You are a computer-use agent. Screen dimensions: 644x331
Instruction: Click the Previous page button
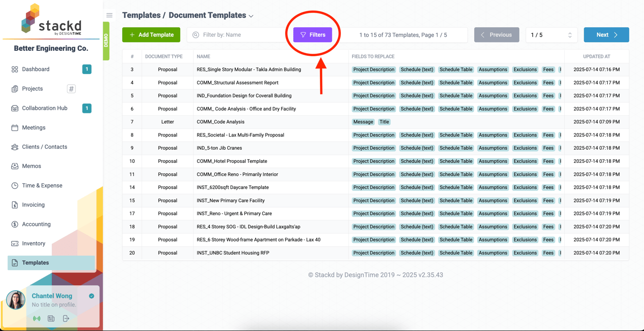click(496, 35)
